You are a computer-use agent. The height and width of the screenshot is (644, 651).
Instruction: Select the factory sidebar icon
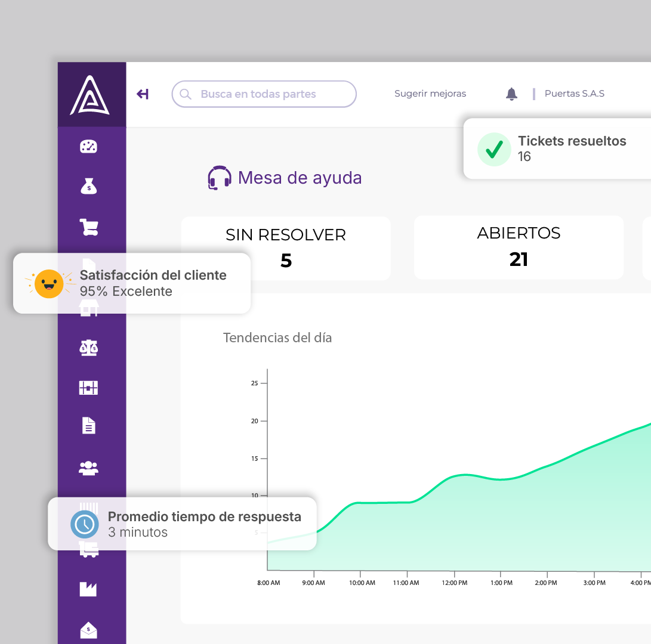click(88, 589)
